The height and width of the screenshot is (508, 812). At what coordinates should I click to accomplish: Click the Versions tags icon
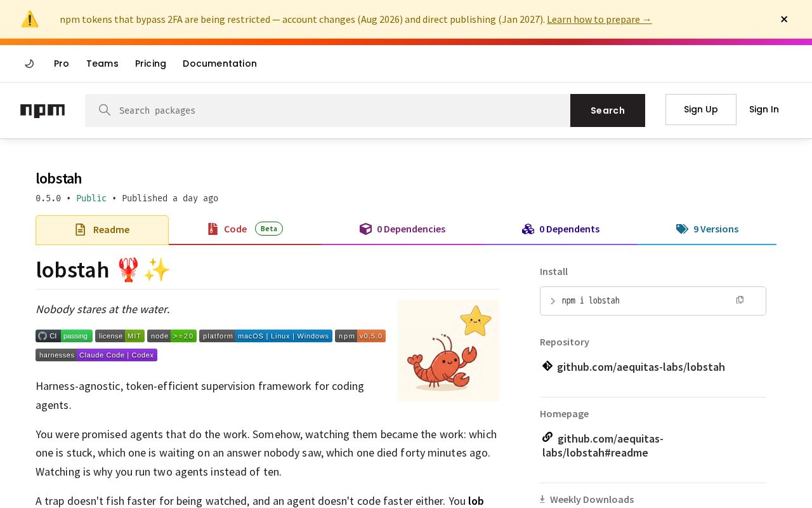click(682, 229)
